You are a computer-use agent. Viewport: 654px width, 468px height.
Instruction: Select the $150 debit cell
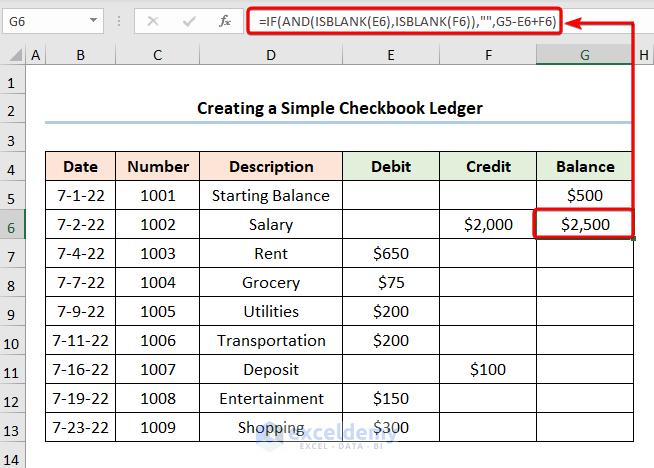pos(391,398)
